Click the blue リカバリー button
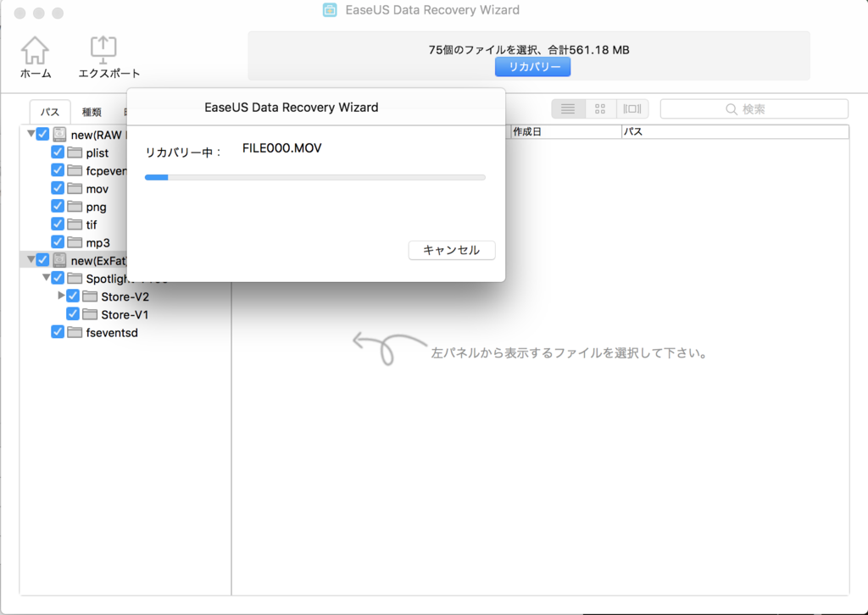This screenshot has height=615, width=868. pyautogui.click(x=532, y=67)
